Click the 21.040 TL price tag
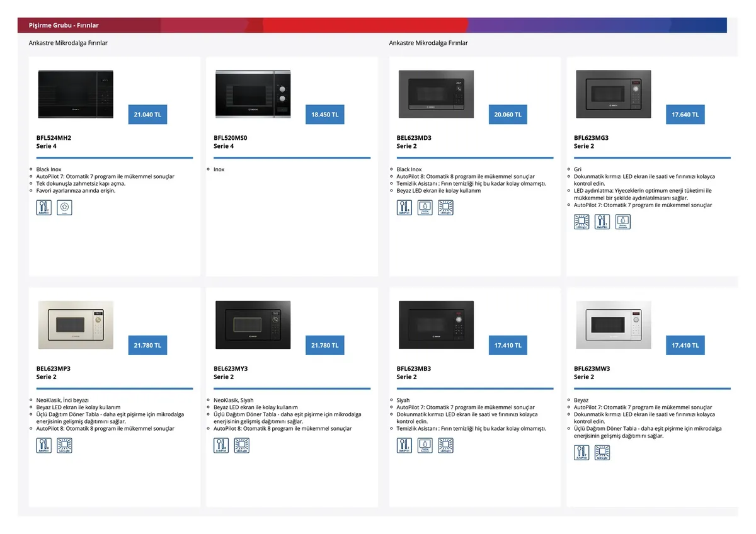The image size is (756, 534). click(147, 115)
